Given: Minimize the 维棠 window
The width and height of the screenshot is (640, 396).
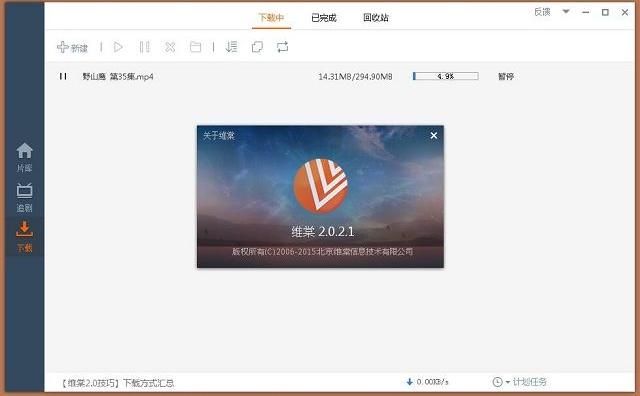Looking at the screenshot, I should click(586, 12).
